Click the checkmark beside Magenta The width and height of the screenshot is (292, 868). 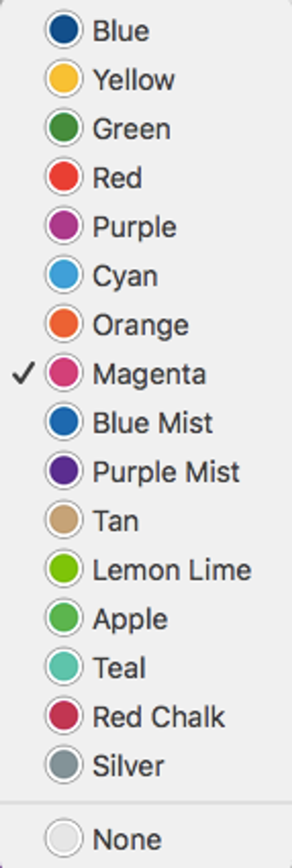coord(23,373)
